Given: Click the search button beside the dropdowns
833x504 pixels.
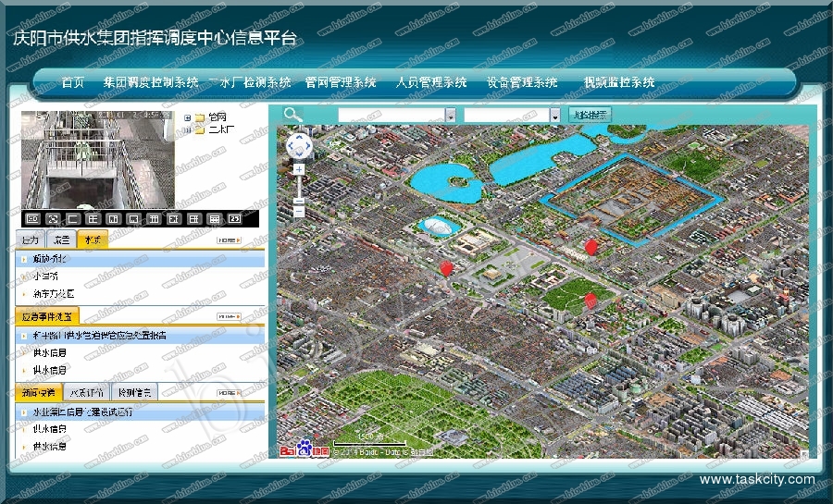Looking at the screenshot, I should (x=591, y=115).
